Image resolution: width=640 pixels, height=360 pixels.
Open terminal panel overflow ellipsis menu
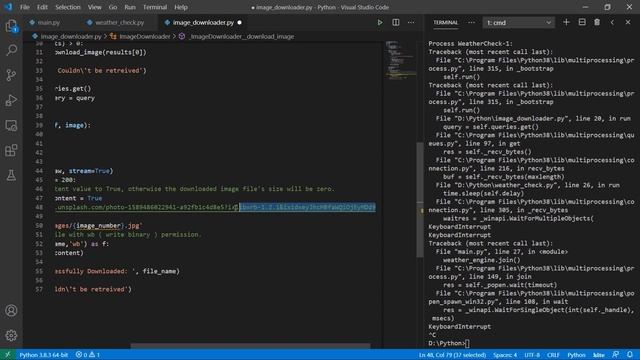(471, 22)
